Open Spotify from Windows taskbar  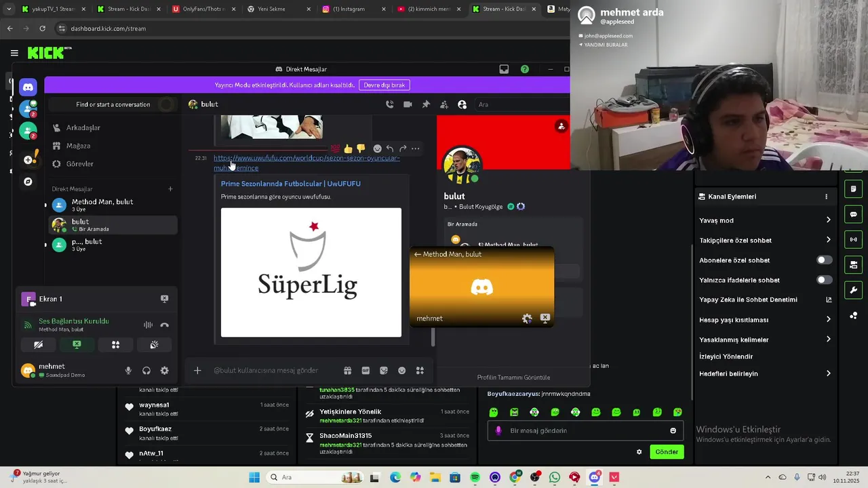point(475,477)
